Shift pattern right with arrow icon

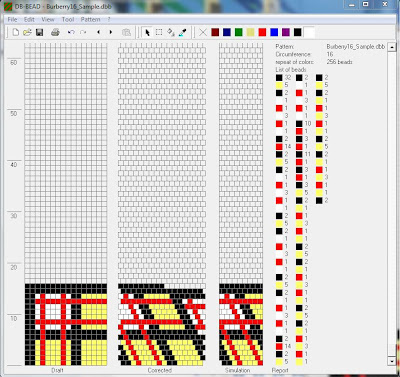tap(111, 32)
